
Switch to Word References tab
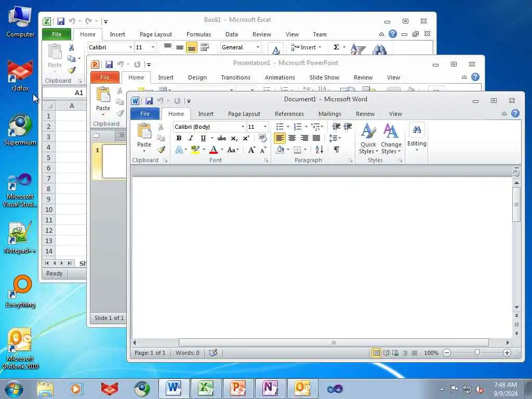tap(289, 114)
